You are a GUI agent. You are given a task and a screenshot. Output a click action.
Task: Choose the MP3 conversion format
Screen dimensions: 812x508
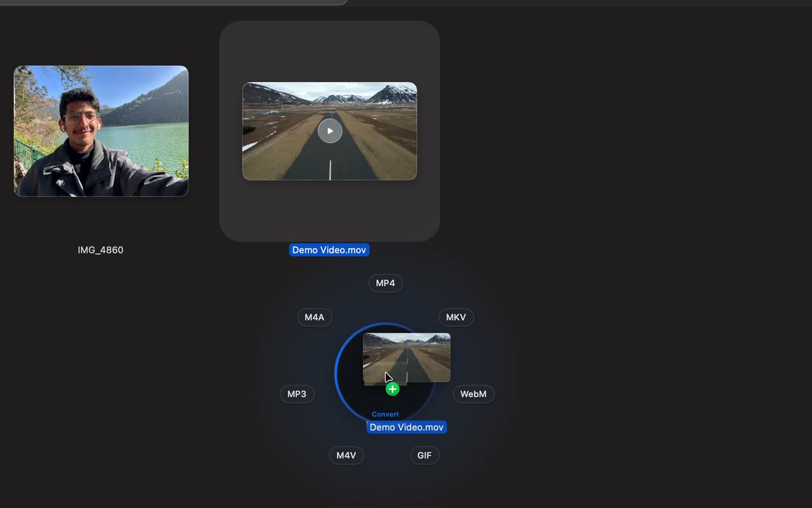coord(297,394)
